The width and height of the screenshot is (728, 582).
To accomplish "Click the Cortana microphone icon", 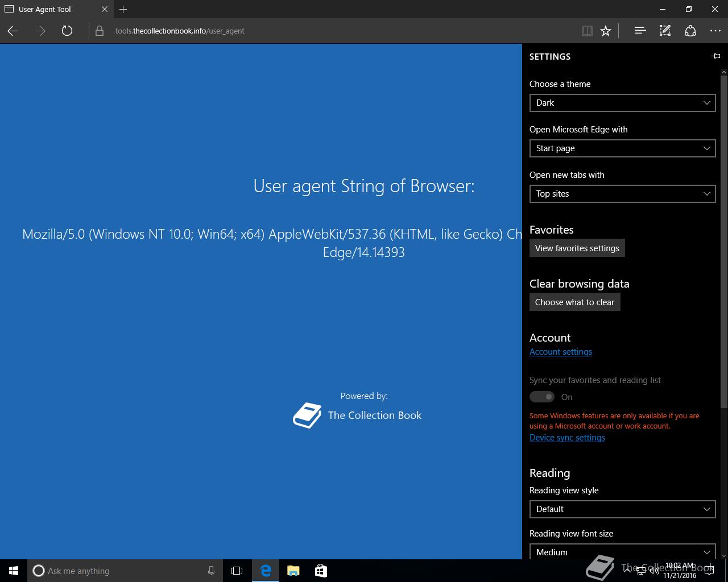I will [211, 571].
